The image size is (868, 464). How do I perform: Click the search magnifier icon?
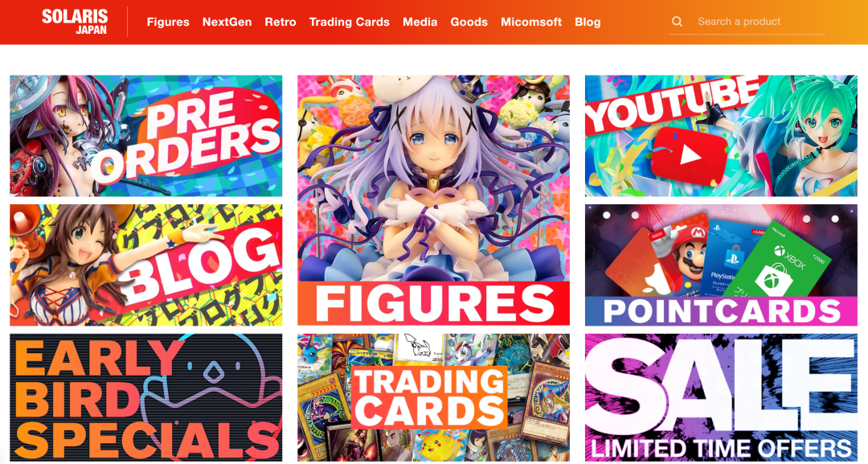click(x=677, y=22)
